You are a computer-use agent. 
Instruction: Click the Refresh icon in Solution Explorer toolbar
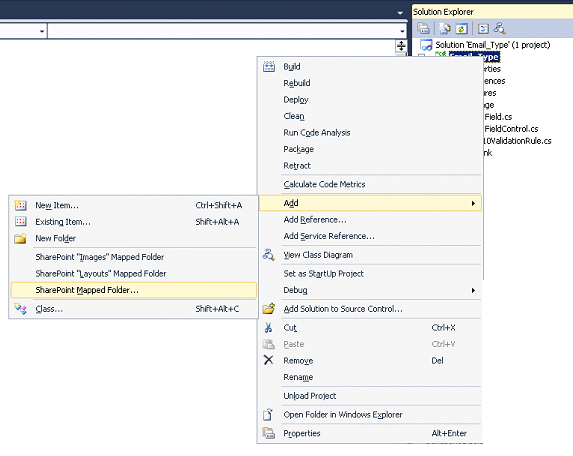(461, 28)
